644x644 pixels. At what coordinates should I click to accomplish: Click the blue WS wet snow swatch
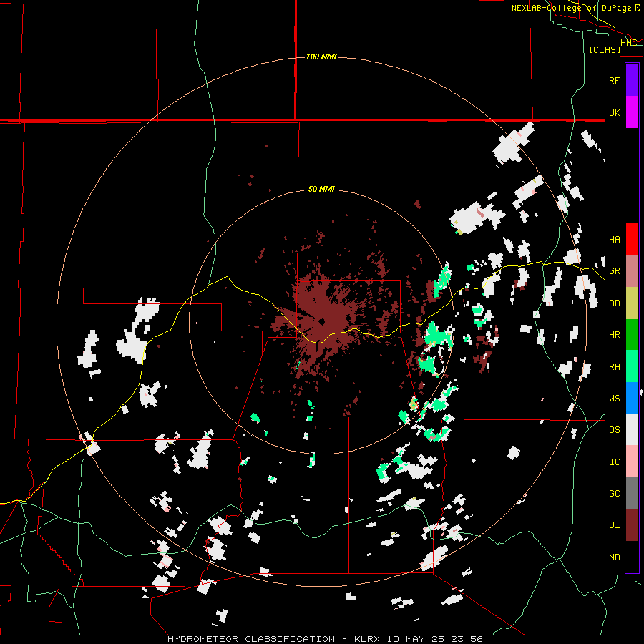632,398
